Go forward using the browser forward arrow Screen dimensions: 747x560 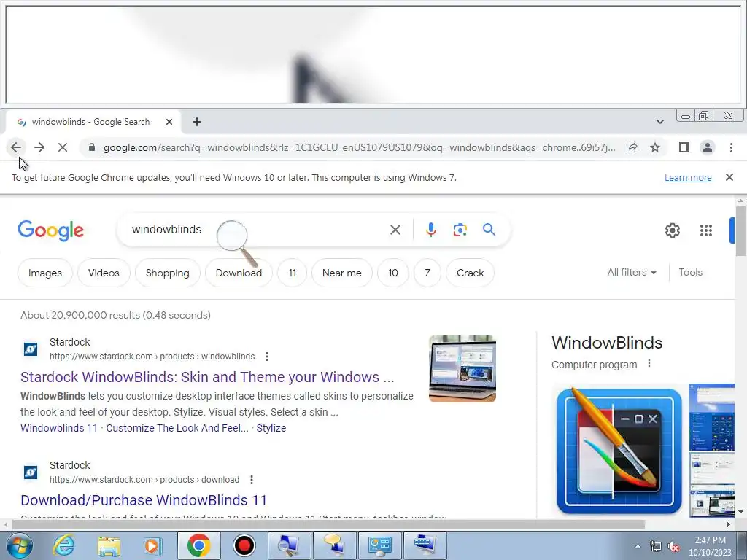(x=39, y=147)
